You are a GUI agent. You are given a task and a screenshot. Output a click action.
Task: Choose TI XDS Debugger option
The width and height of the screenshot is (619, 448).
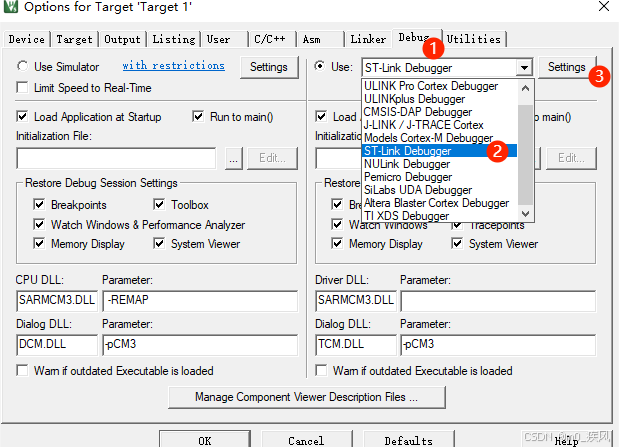point(439,216)
